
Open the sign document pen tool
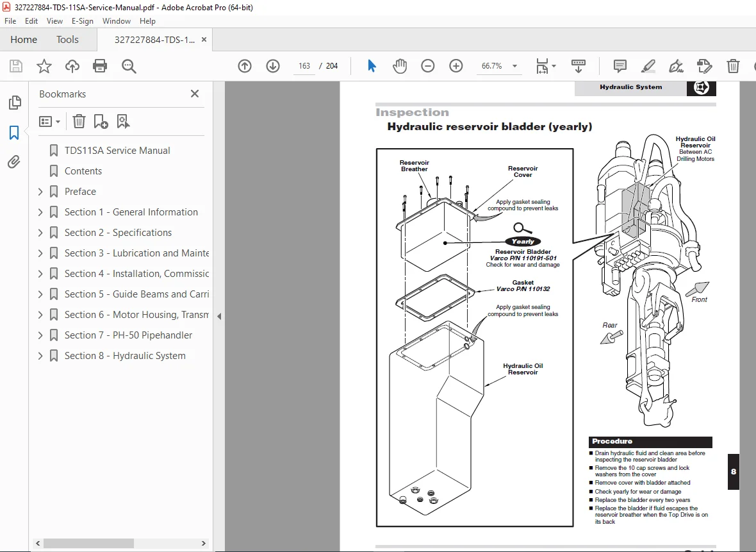tap(676, 65)
